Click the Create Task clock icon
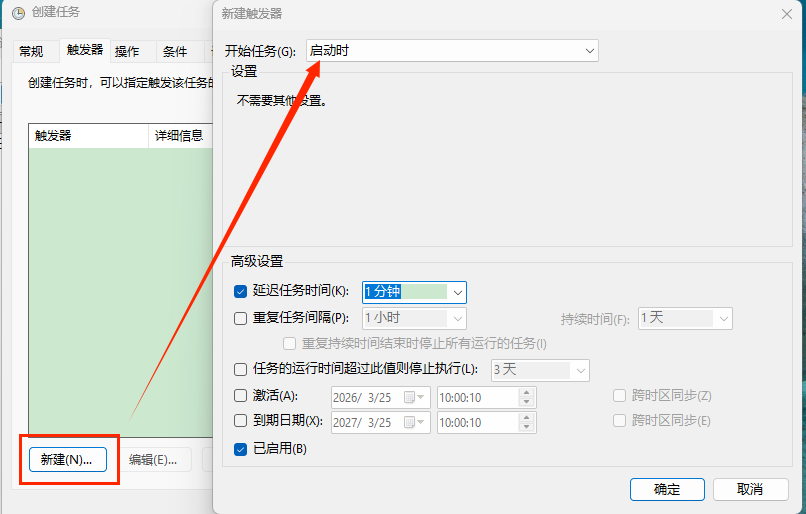 pos(19,13)
